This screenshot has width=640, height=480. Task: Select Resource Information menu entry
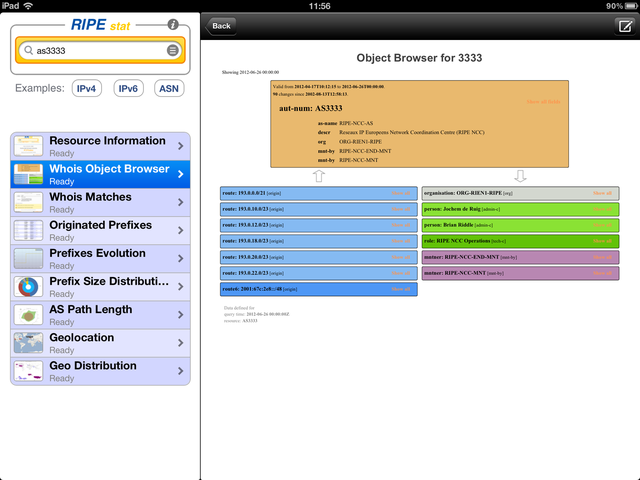(100, 146)
